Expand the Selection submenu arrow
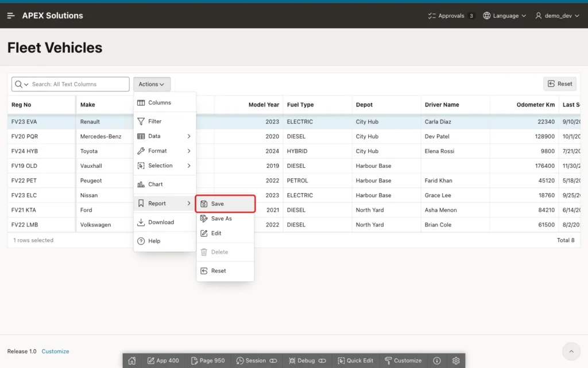Viewport: 588px width, 368px height. click(188, 166)
